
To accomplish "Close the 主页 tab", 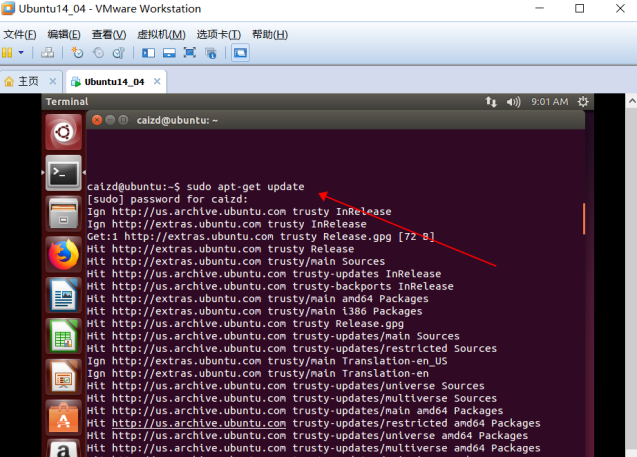I will pos(53,81).
